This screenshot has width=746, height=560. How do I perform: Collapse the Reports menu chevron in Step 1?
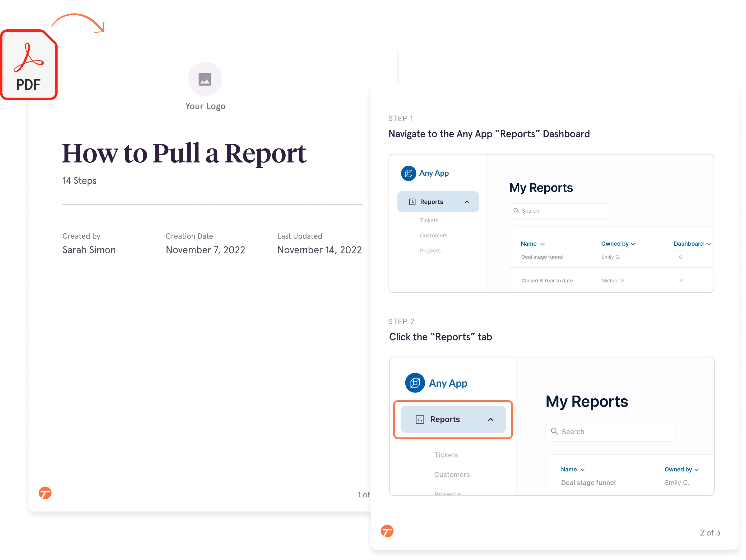click(x=467, y=202)
